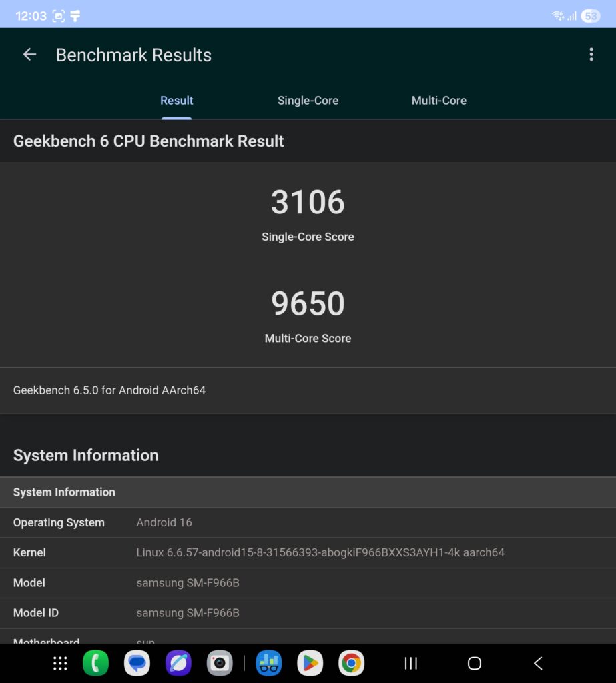Tap the Single-Core Score value 3106
This screenshot has height=683, width=616.
(x=308, y=202)
